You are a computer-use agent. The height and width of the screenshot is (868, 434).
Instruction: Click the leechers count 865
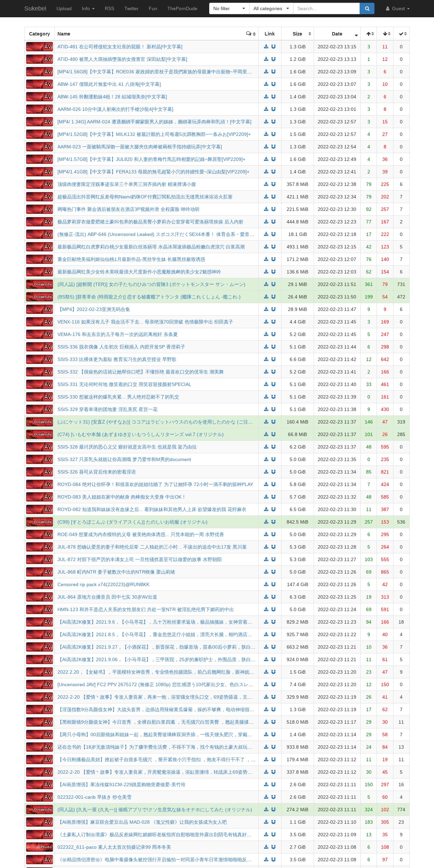click(385, 572)
